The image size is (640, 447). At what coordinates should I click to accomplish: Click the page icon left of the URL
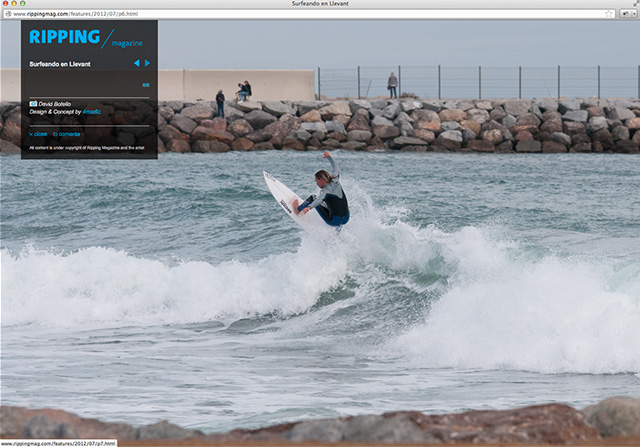pos(7,14)
